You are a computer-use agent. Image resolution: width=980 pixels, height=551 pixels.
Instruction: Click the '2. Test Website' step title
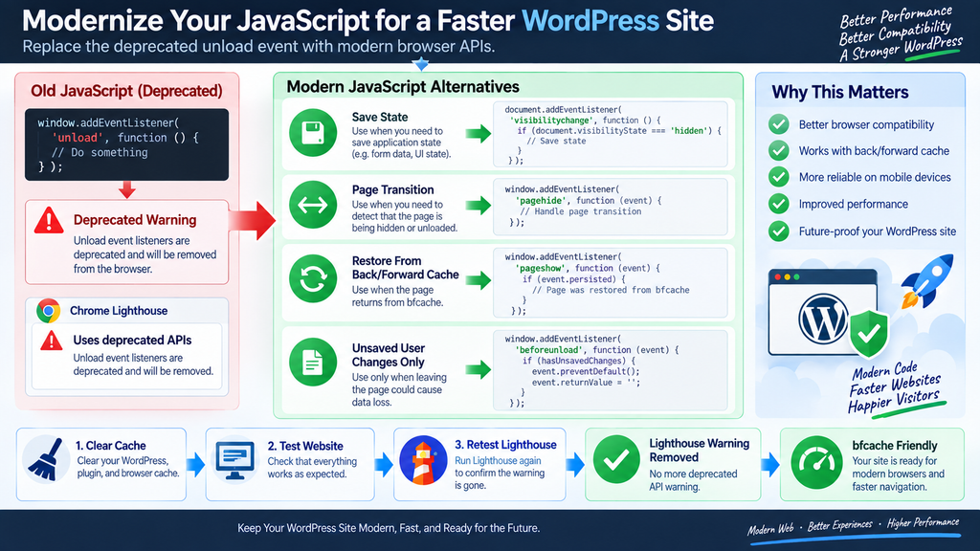pyautogui.click(x=305, y=446)
